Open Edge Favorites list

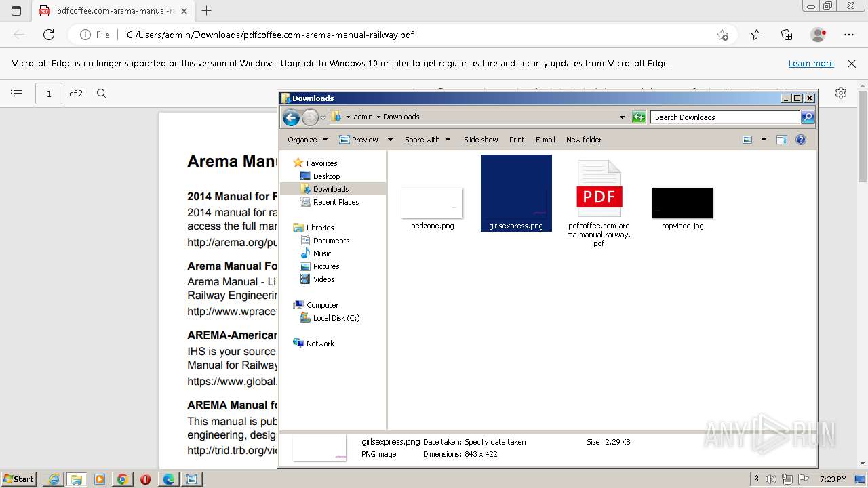point(757,35)
